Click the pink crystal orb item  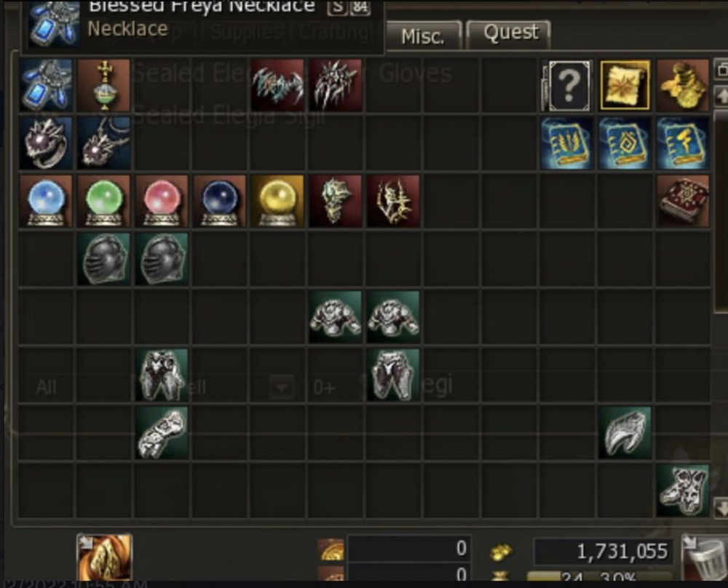pyautogui.click(x=162, y=201)
